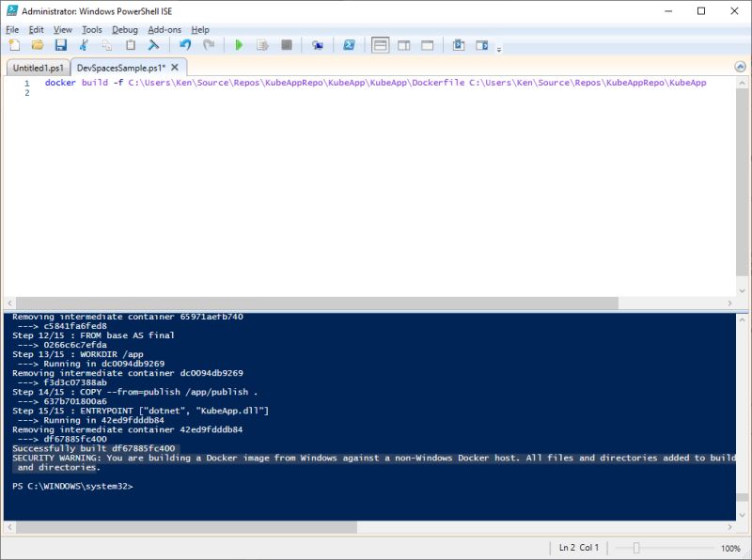The image size is (752, 560).
Task: Click the zoom level slider thumb
Action: point(636,548)
